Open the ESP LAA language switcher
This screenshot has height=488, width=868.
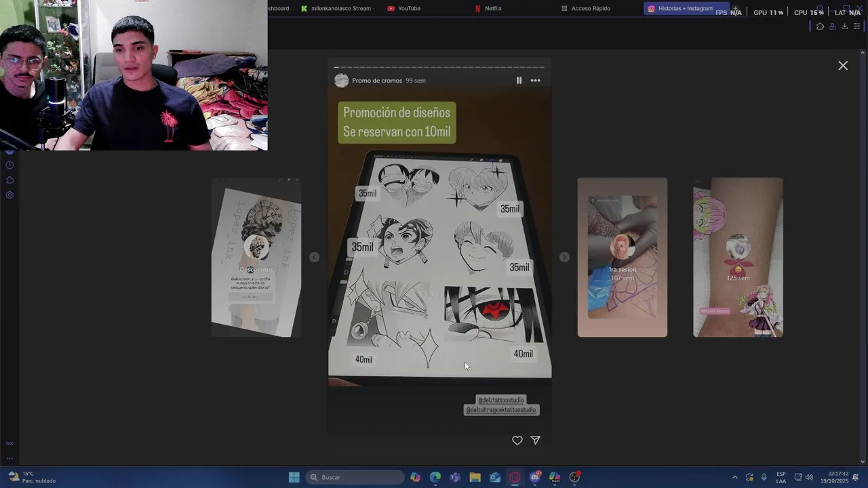click(781, 477)
